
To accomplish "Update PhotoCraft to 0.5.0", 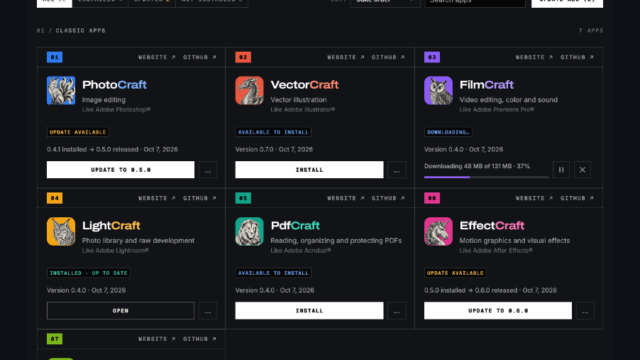I will tap(120, 170).
